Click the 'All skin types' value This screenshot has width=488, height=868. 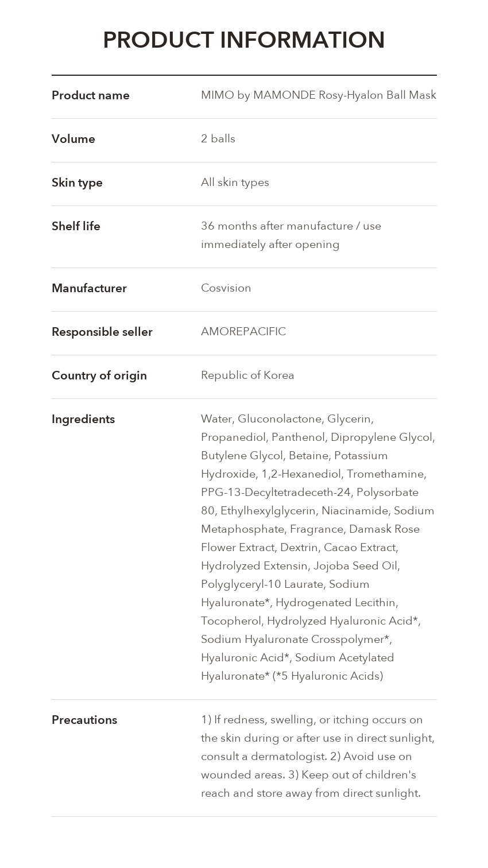point(235,182)
